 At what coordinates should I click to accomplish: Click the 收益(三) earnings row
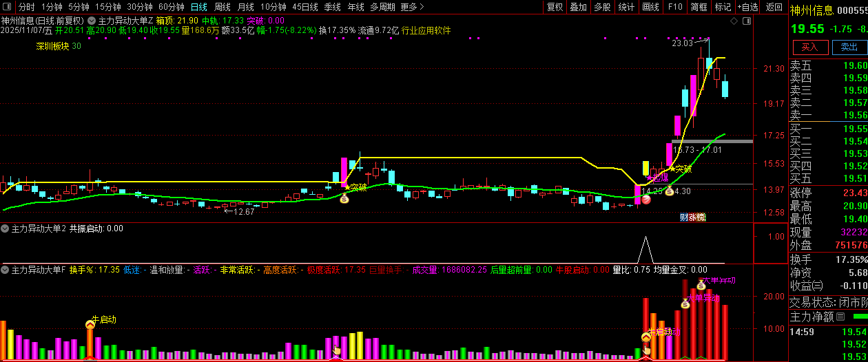click(x=829, y=286)
